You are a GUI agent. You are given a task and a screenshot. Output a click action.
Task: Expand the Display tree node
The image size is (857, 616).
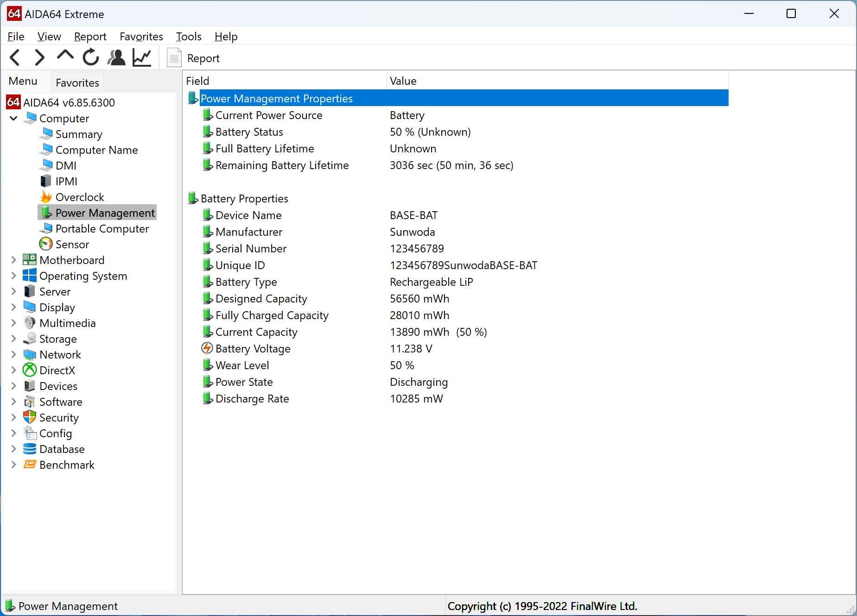(x=13, y=307)
